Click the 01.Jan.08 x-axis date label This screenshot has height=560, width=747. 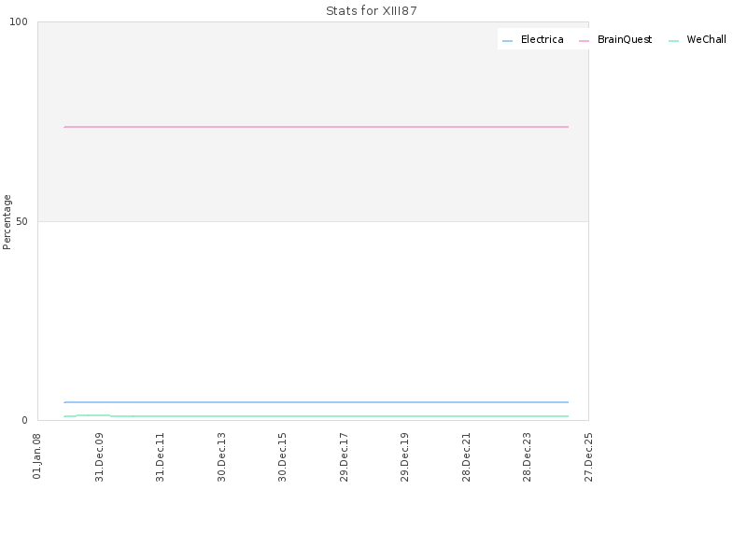[x=36, y=456]
